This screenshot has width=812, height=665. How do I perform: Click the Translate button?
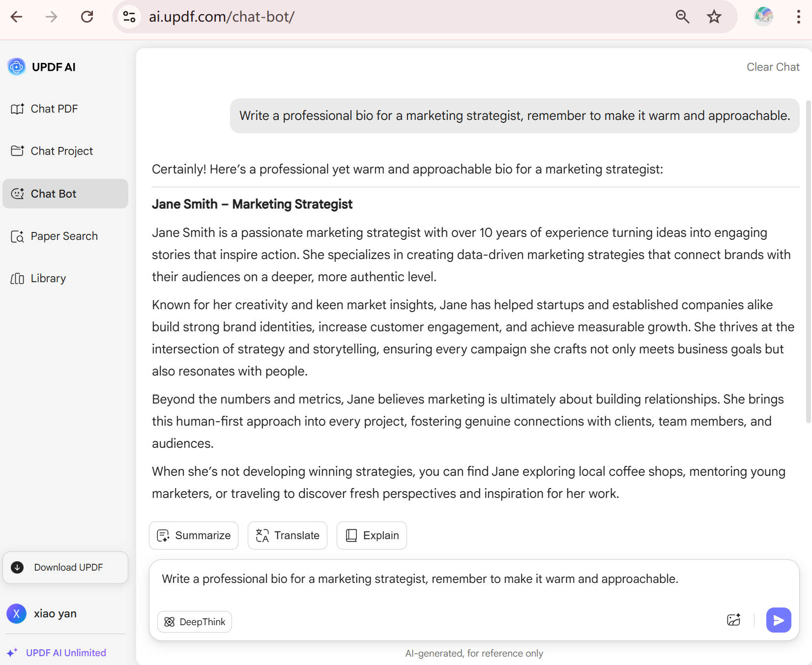[288, 535]
